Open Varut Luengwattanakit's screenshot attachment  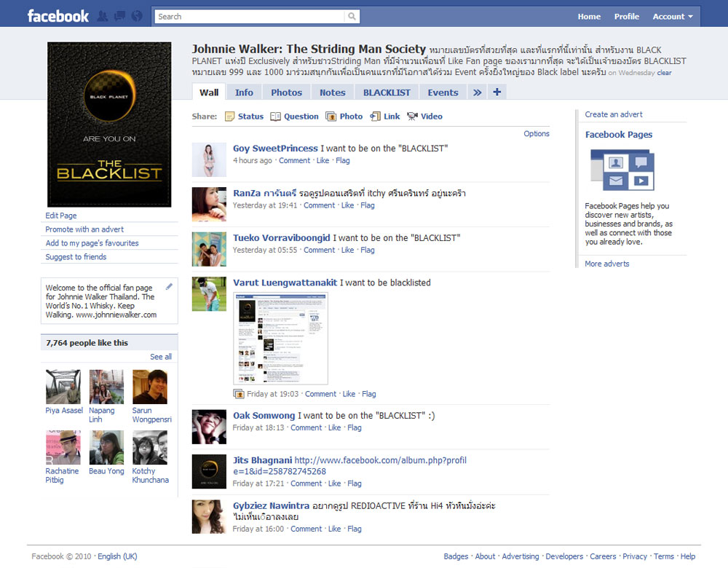[x=280, y=339]
